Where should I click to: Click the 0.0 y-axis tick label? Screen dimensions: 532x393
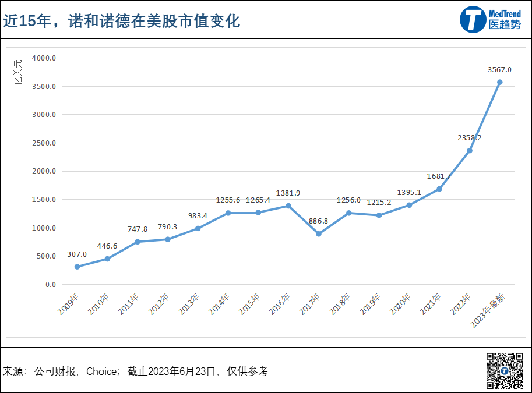pos(51,285)
